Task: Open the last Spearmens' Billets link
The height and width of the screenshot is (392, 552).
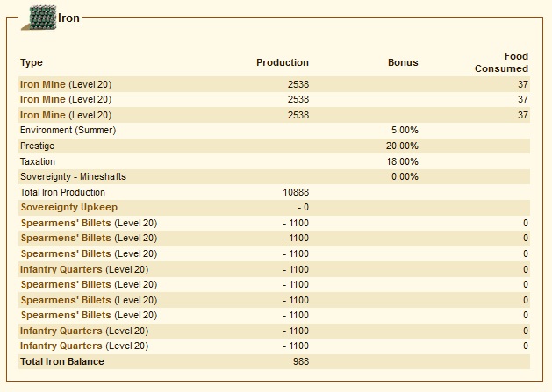Action: pyautogui.click(x=66, y=315)
